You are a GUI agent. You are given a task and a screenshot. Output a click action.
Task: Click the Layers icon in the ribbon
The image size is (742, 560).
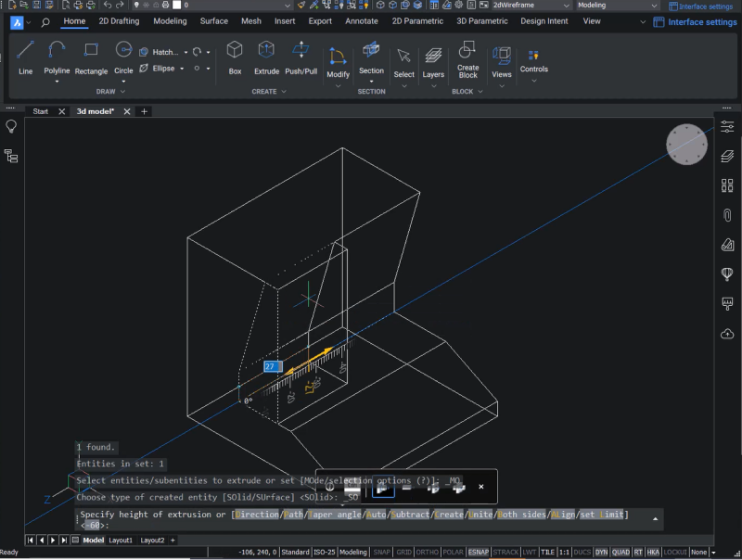433,58
